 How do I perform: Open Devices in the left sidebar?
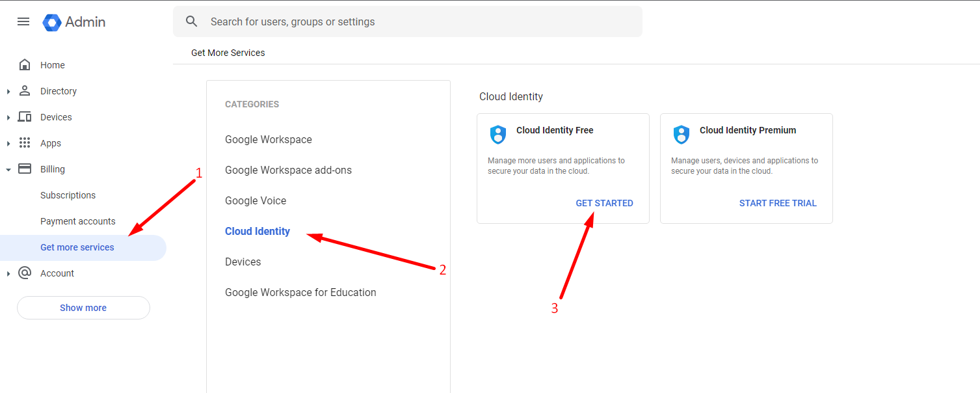point(56,117)
